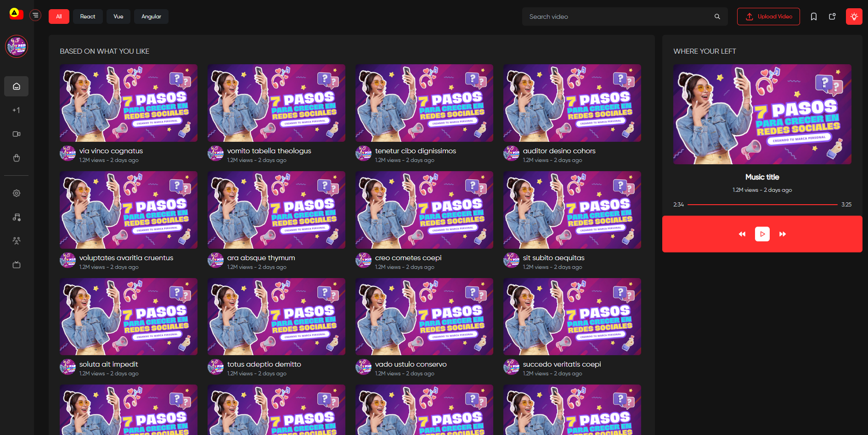Click channel avatar beside tenetur cibo dignissimos
The image size is (868, 435).
pyautogui.click(x=363, y=153)
